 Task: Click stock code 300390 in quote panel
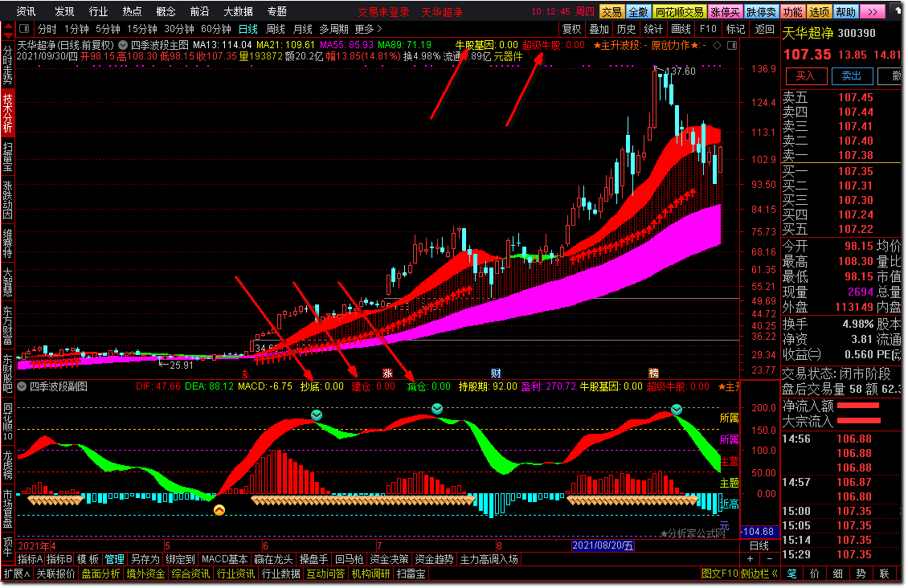(x=857, y=34)
